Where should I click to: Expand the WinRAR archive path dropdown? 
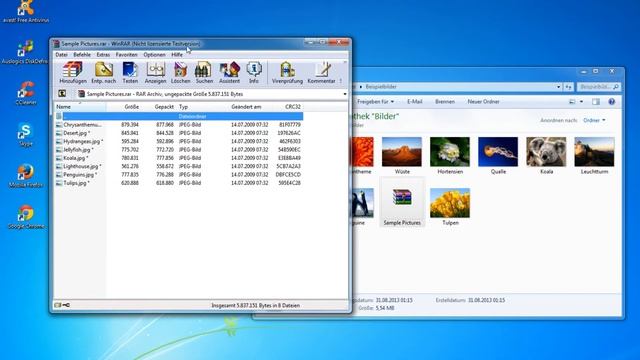click(x=345, y=94)
